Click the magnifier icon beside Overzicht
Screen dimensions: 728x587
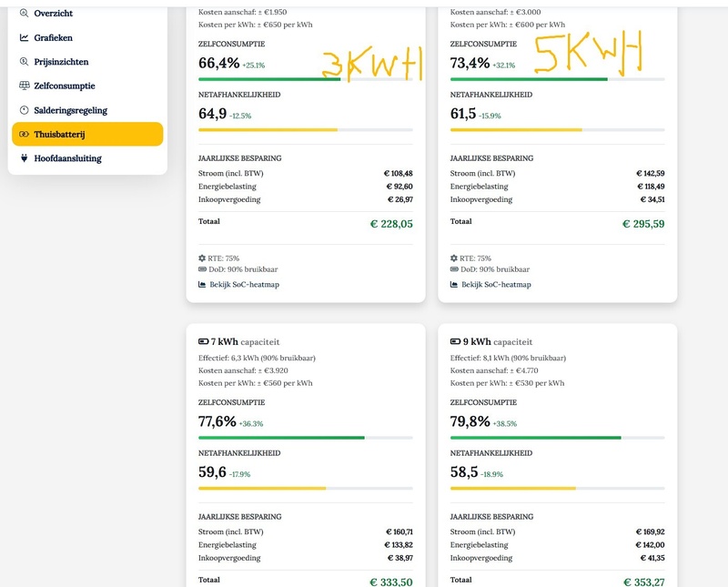(x=25, y=13)
